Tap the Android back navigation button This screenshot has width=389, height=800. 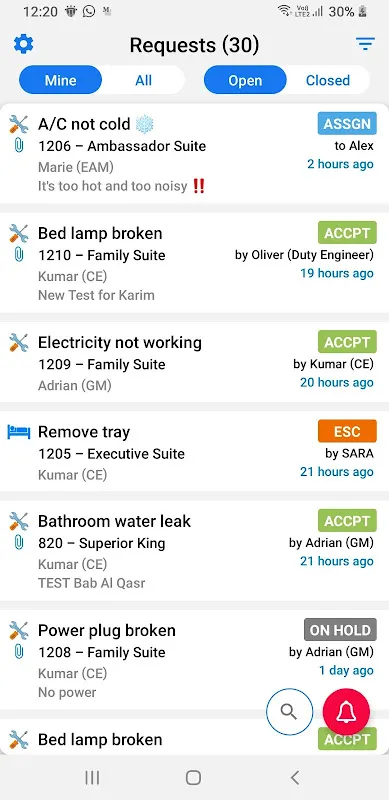294,778
